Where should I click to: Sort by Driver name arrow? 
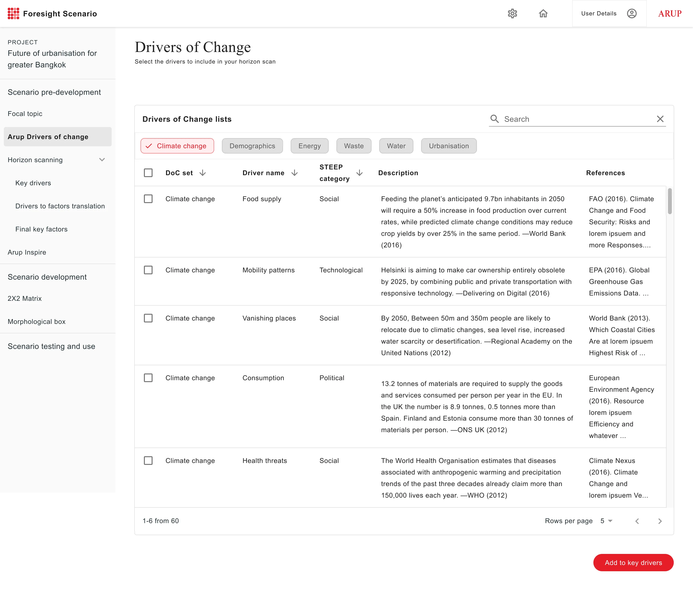294,173
